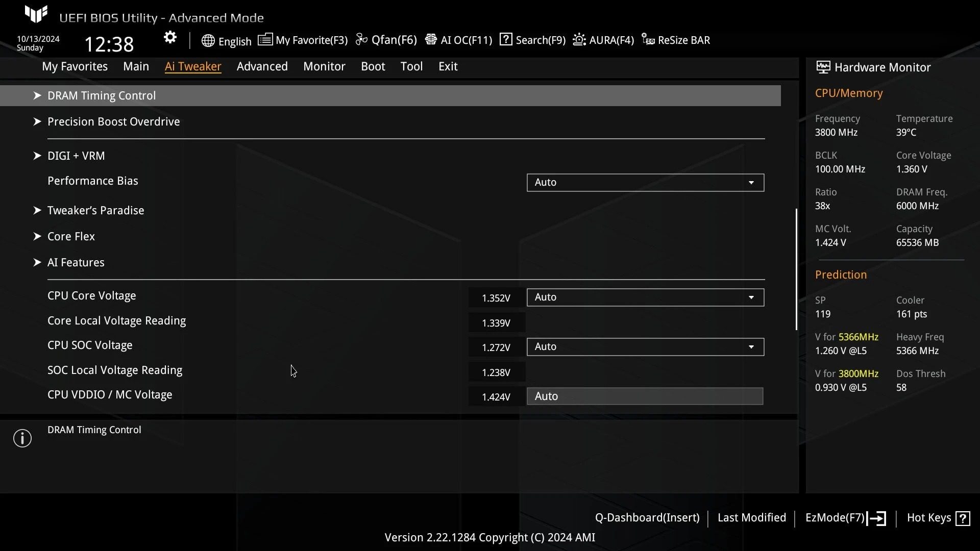Click the 12:38 clock display
Viewport: 980px width, 551px height.
click(109, 44)
